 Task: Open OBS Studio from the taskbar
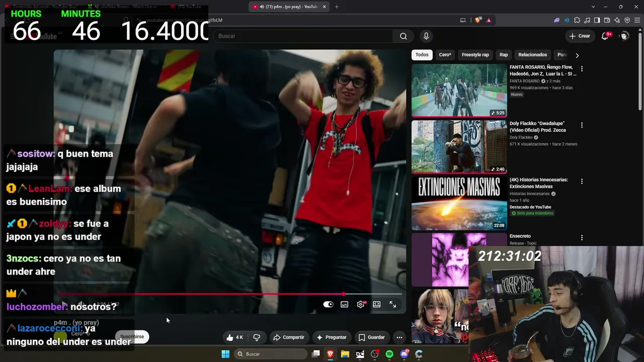click(x=375, y=354)
